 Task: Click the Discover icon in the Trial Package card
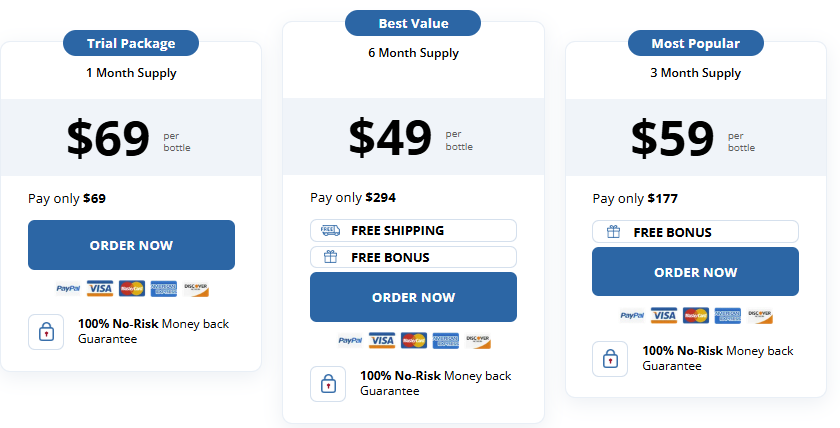tap(196, 289)
